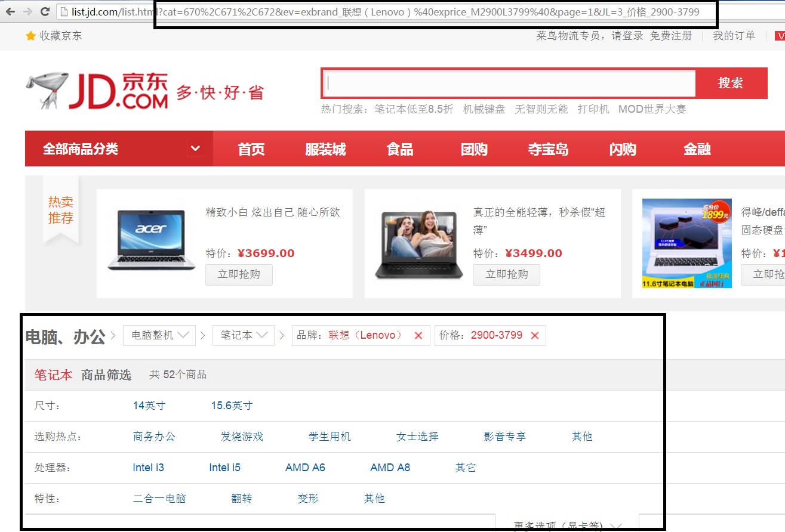Filter by Intel i5 processor
This screenshot has height=532, width=785.
tap(224, 468)
